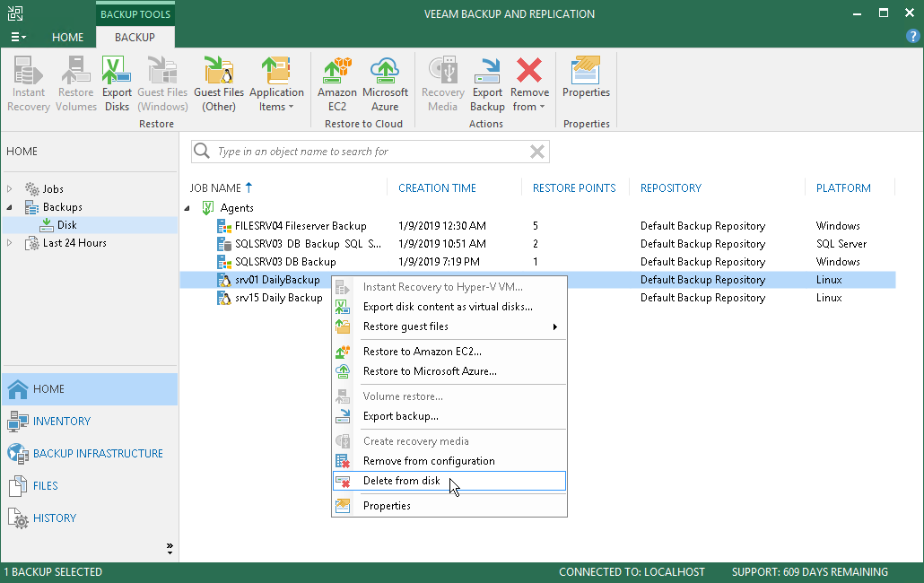
Task: Sort by RESTORE POINTS column
Action: tap(574, 187)
